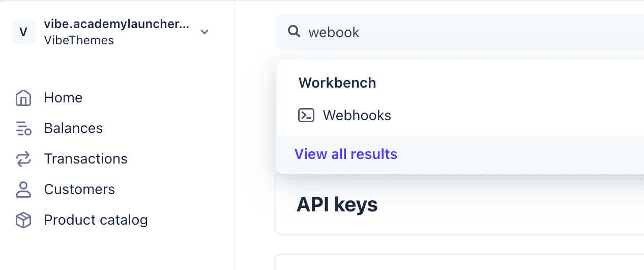Go to Balances label in sidebar
This screenshot has width=644, height=270.
click(x=73, y=128)
